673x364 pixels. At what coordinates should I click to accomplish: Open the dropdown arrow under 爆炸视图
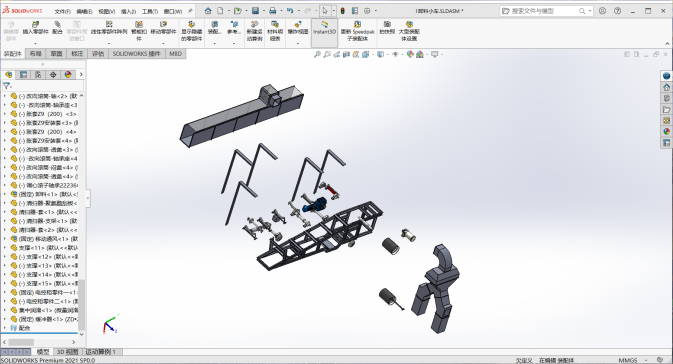click(298, 43)
